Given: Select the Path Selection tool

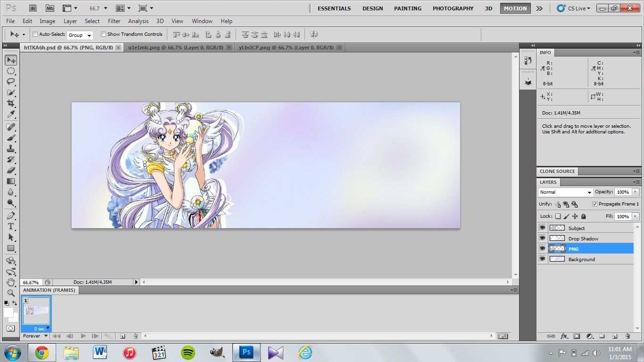Looking at the screenshot, I should tap(11, 238).
